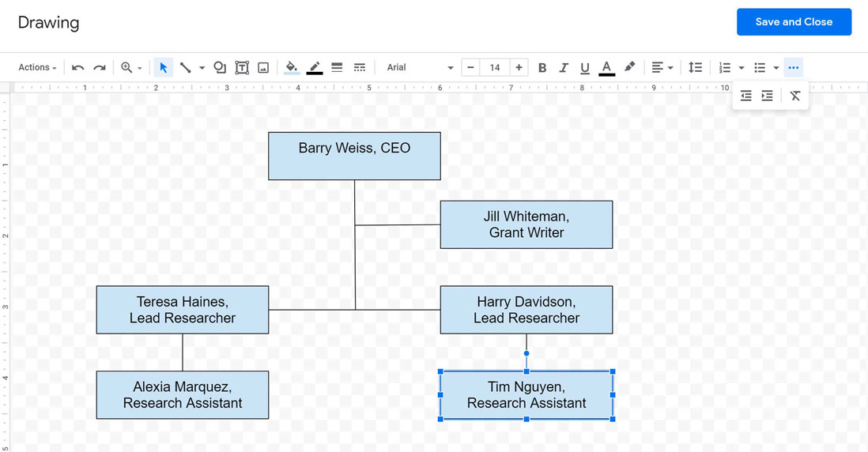
Task: Click the Redo arrow icon
Action: coord(99,68)
